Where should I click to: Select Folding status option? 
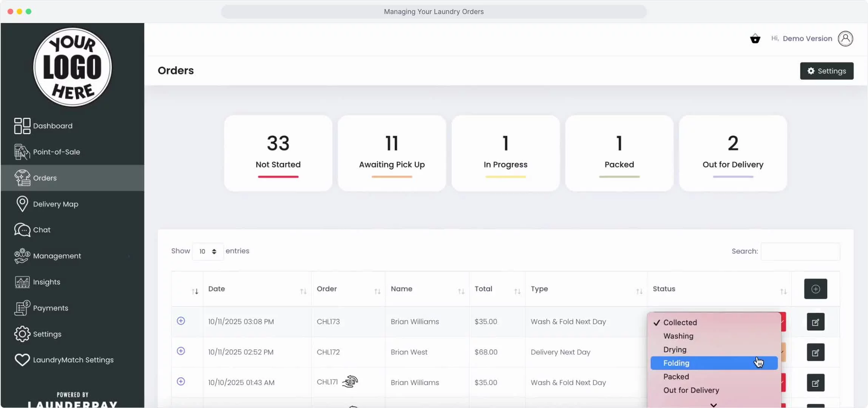[676, 363]
